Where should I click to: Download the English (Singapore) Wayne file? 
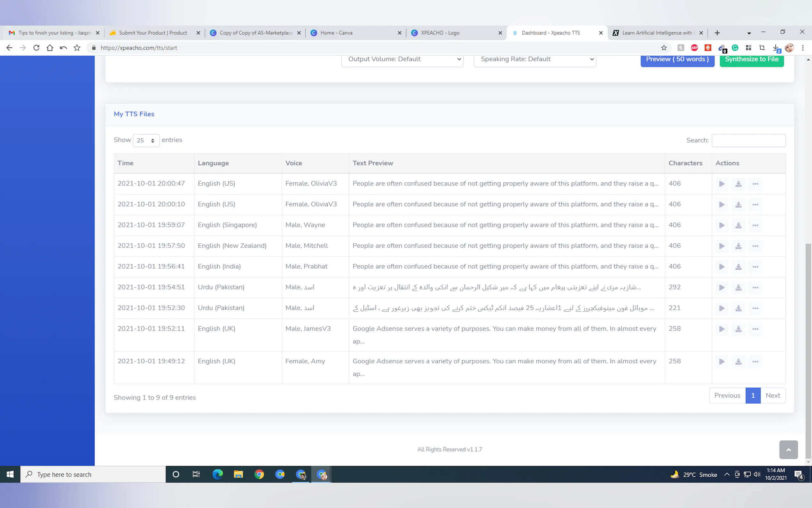tap(738, 226)
